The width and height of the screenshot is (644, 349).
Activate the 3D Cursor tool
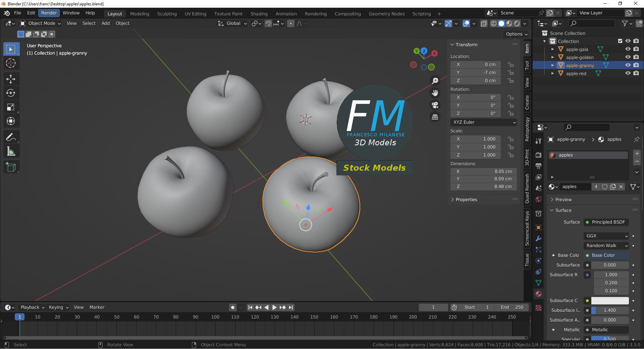[11, 63]
